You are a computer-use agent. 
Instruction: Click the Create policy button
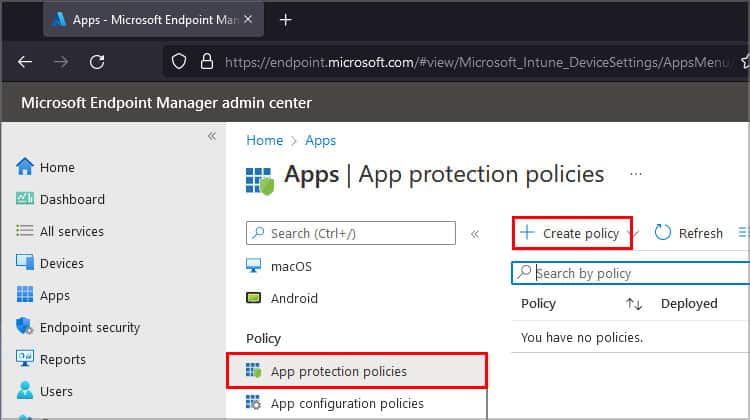tap(572, 233)
